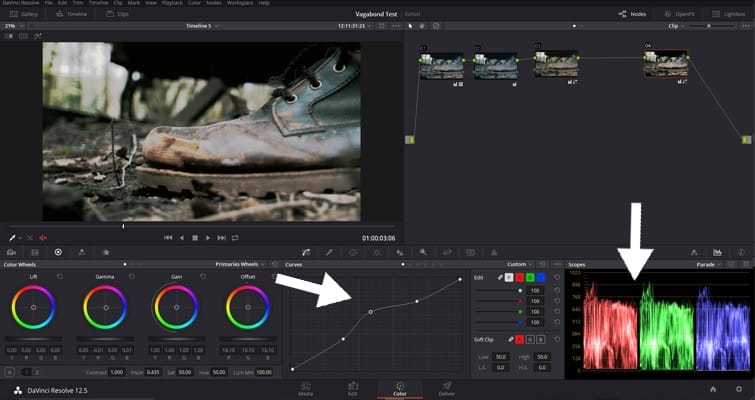
Task: Toggle loop playback in transport controls
Action: [x=235, y=238]
